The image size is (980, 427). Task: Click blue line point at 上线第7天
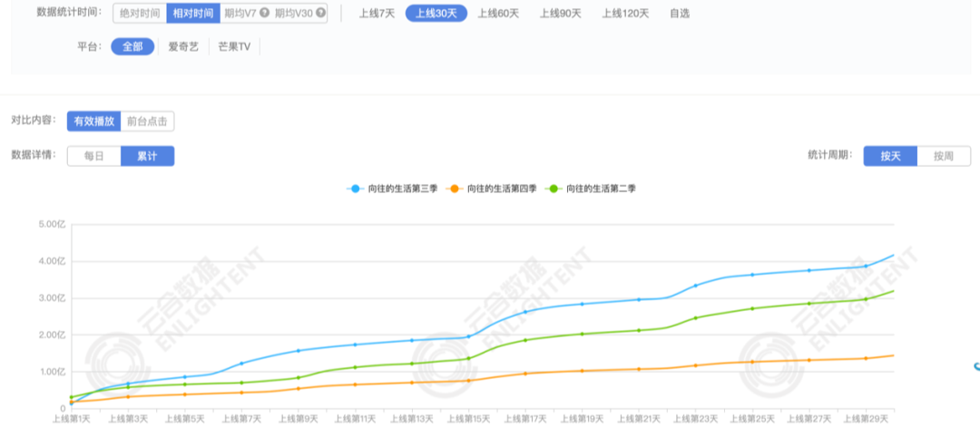point(241,364)
